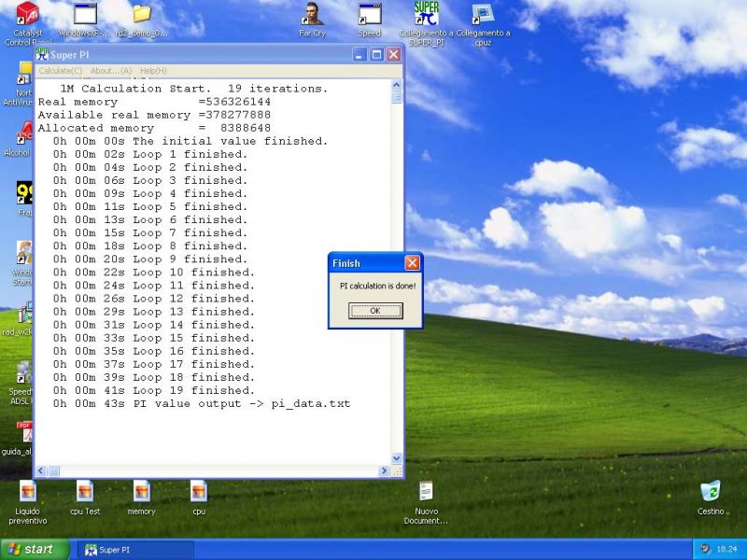Click the 'Loop 5 finished.' line
Screen dimensions: 747x560
point(150,206)
